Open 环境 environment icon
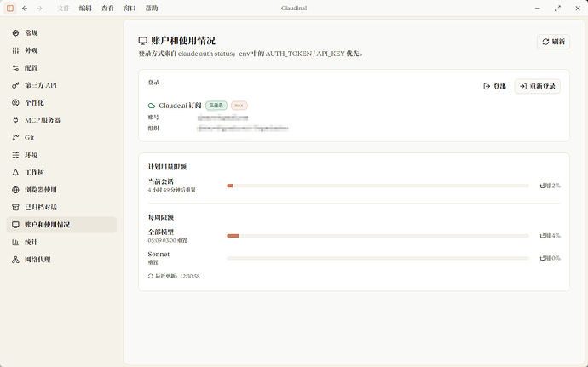The height and width of the screenshot is (367, 588). pyautogui.click(x=15, y=155)
